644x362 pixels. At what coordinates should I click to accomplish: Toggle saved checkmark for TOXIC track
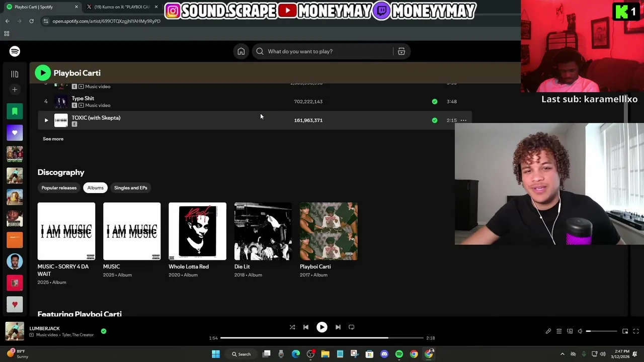tap(435, 120)
